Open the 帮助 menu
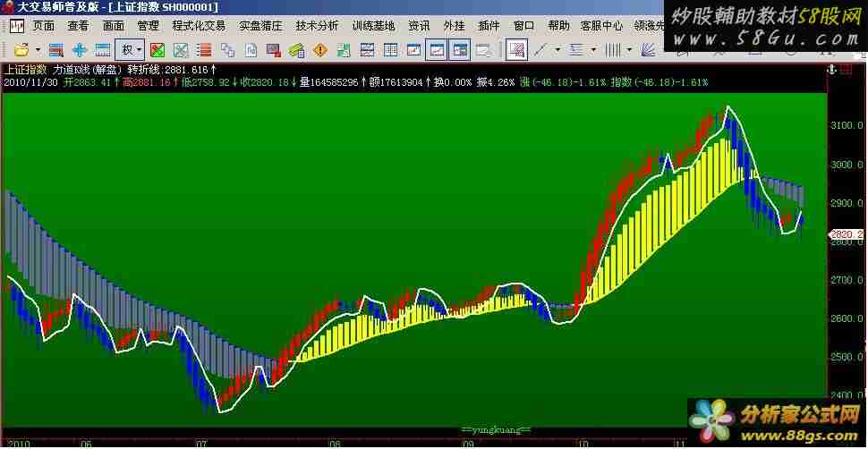 [x=558, y=26]
